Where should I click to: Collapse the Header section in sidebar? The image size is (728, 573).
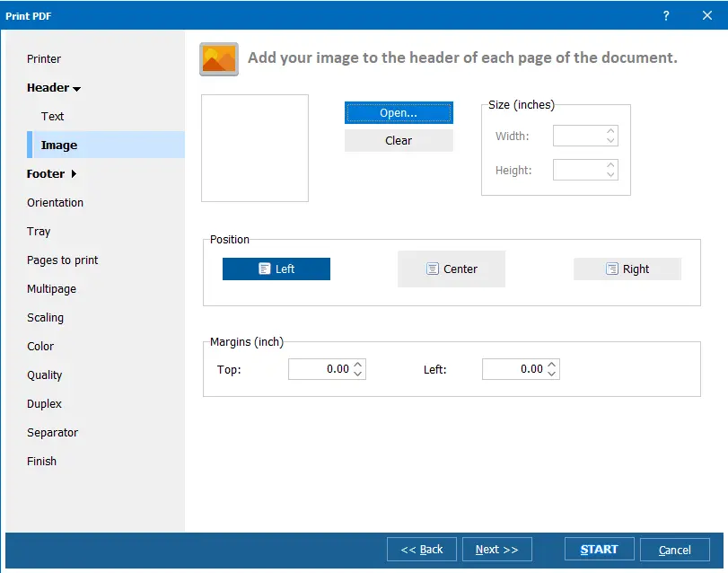click(x=54, y=87)
